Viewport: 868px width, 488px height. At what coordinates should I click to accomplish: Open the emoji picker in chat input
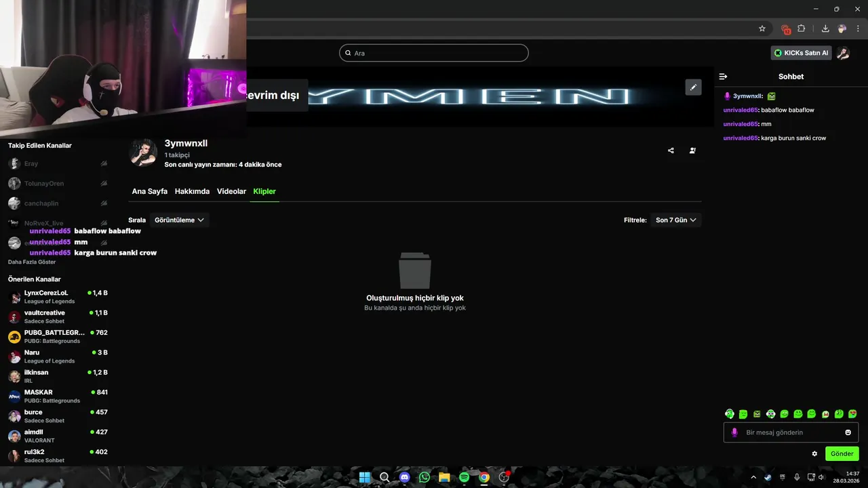848,432
